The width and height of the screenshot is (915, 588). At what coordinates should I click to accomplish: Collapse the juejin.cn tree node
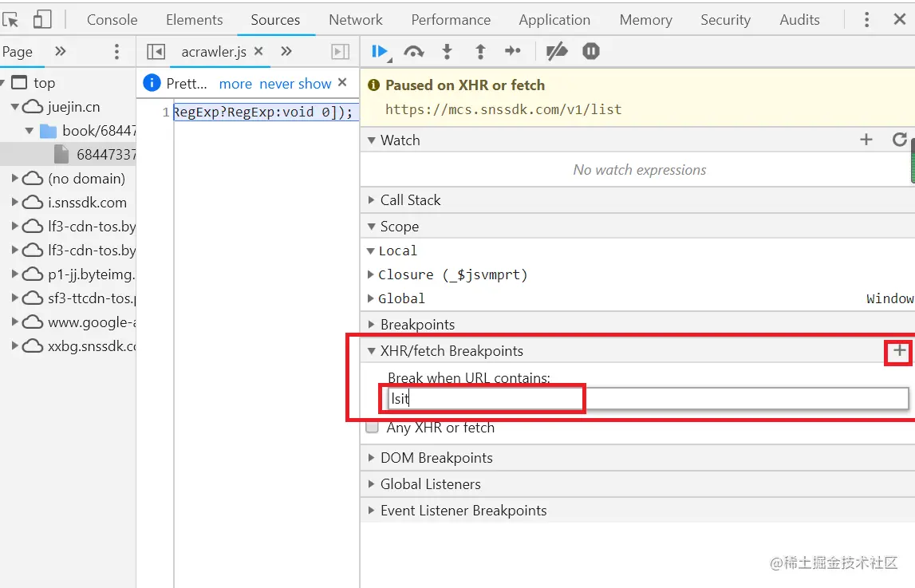pos(15,107)
